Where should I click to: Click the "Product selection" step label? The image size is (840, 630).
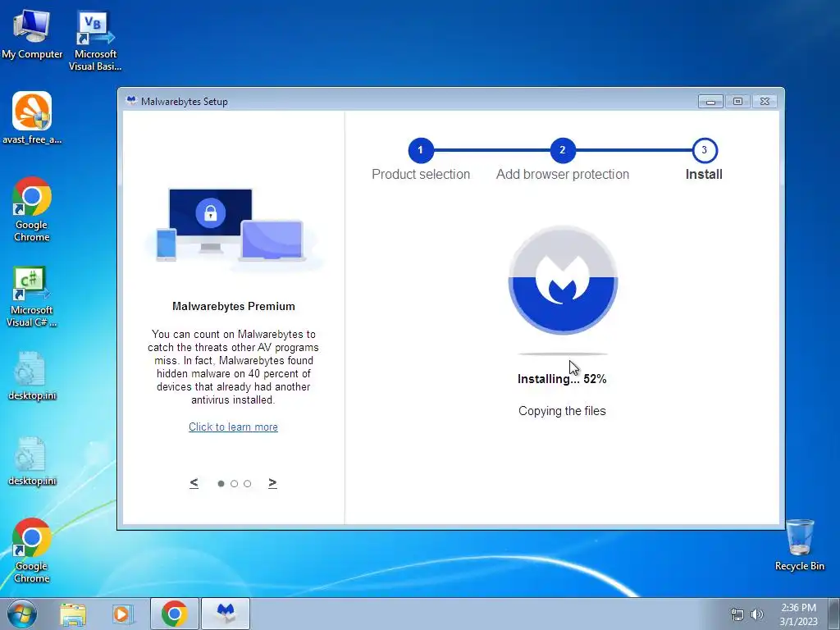click(x=421, y=175)
